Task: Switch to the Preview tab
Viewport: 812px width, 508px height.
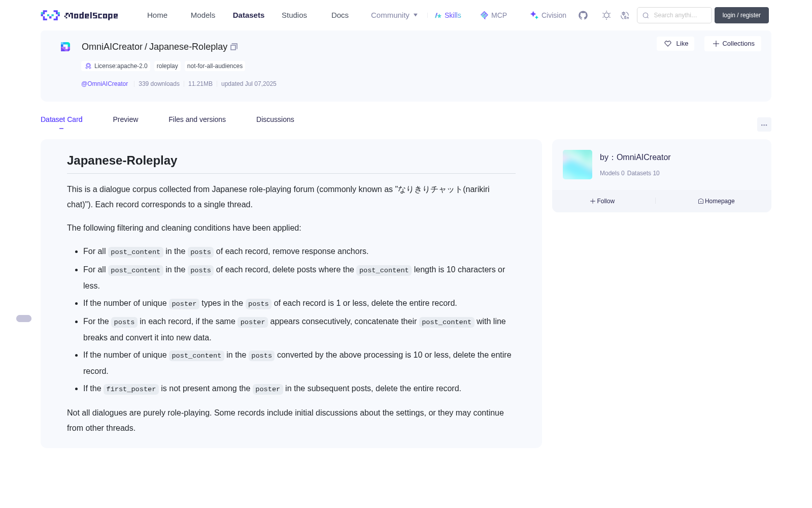Action: point(125,119)
